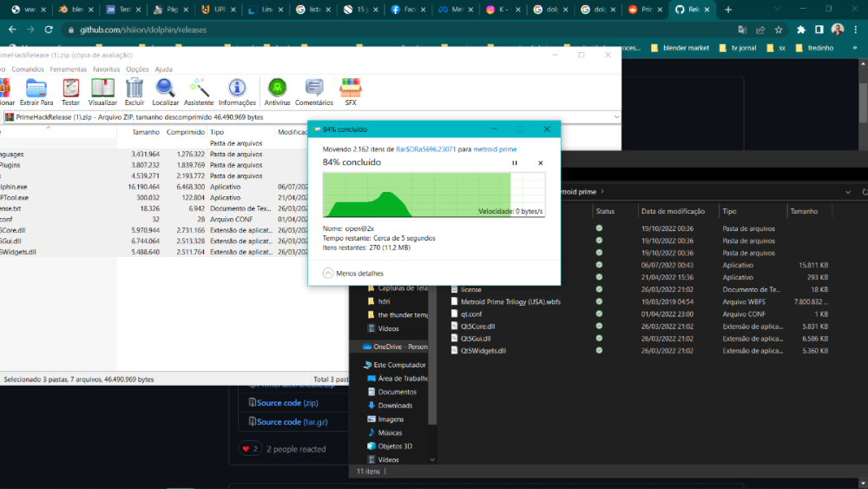The image size is (868, 489).
Task: Open a new Chrome tab
Action: tap(728, 10)
